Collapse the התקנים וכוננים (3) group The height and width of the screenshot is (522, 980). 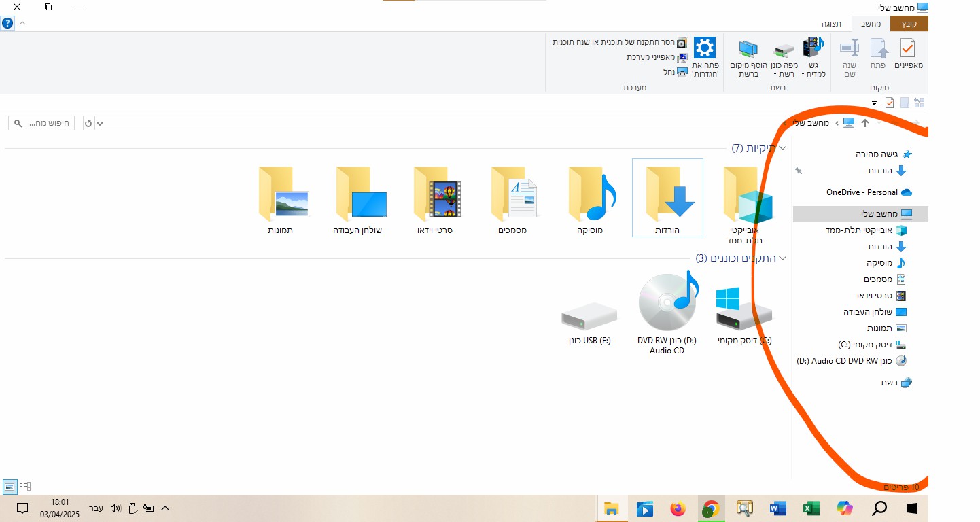pyautogui.click(x=783, y=258)
